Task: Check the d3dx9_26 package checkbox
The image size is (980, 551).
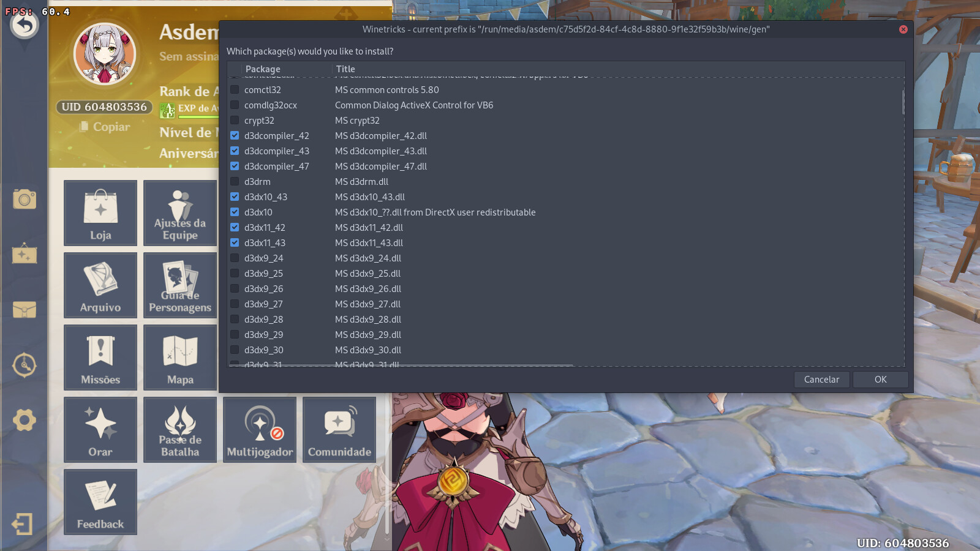Action: click(235, 288)
